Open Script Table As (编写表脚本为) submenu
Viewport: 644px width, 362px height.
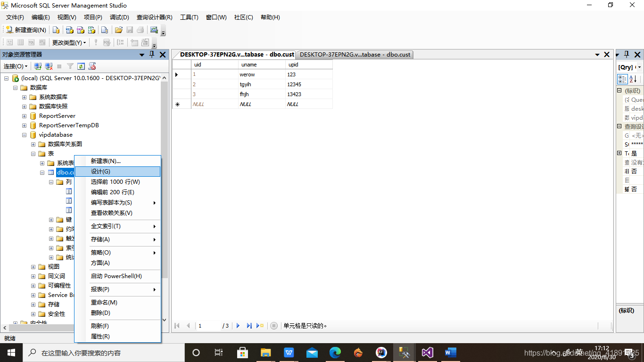[117, 203]
